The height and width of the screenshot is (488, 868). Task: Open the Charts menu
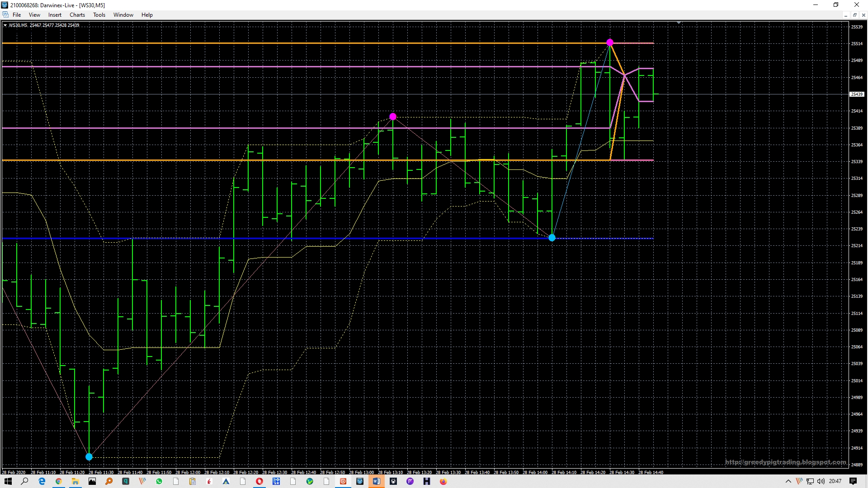(77, 15)
